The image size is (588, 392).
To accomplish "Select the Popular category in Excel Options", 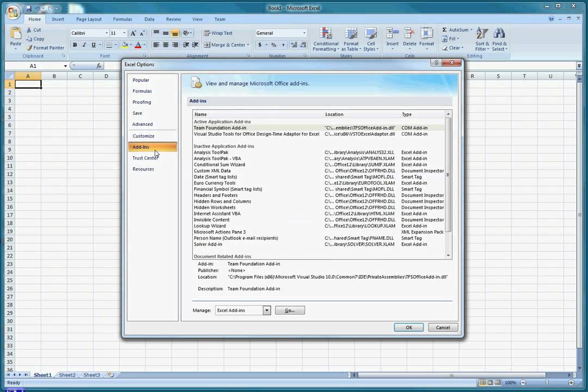I will click(152, 80).
